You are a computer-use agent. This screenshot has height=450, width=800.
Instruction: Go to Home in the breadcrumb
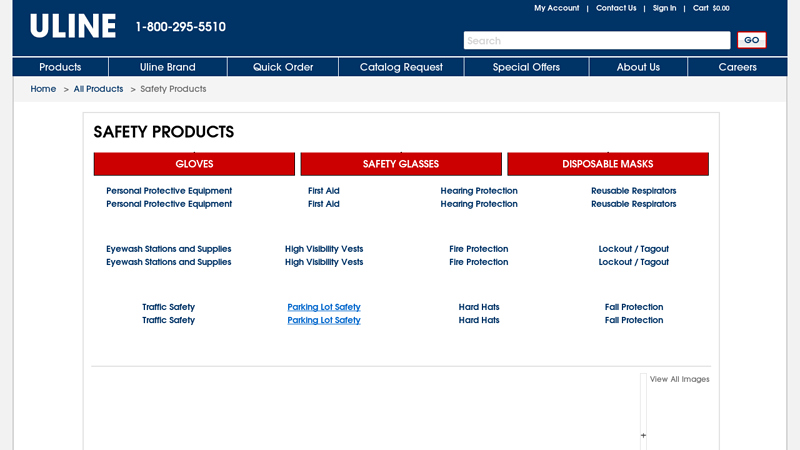tap(43, 89)
